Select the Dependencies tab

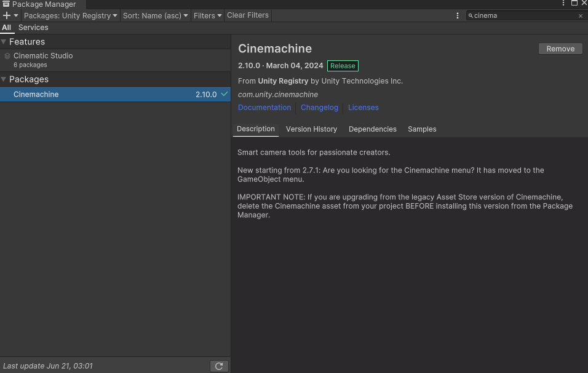tap(373, 129)
